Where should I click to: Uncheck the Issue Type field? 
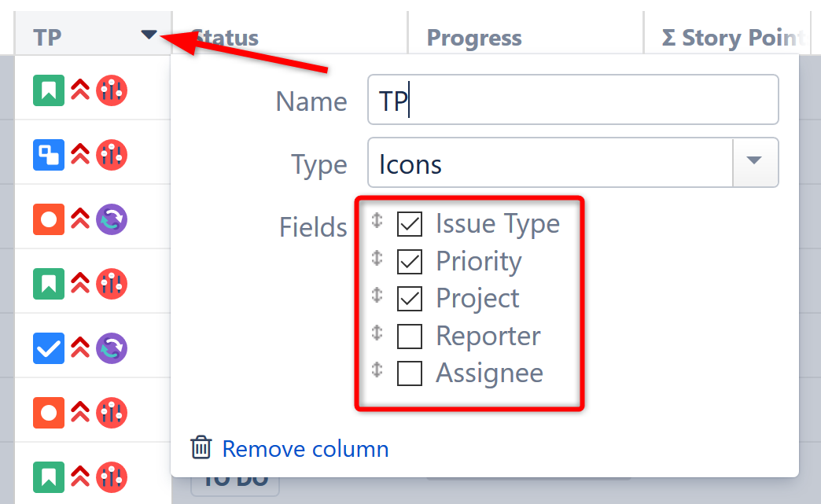pos(410,223)
